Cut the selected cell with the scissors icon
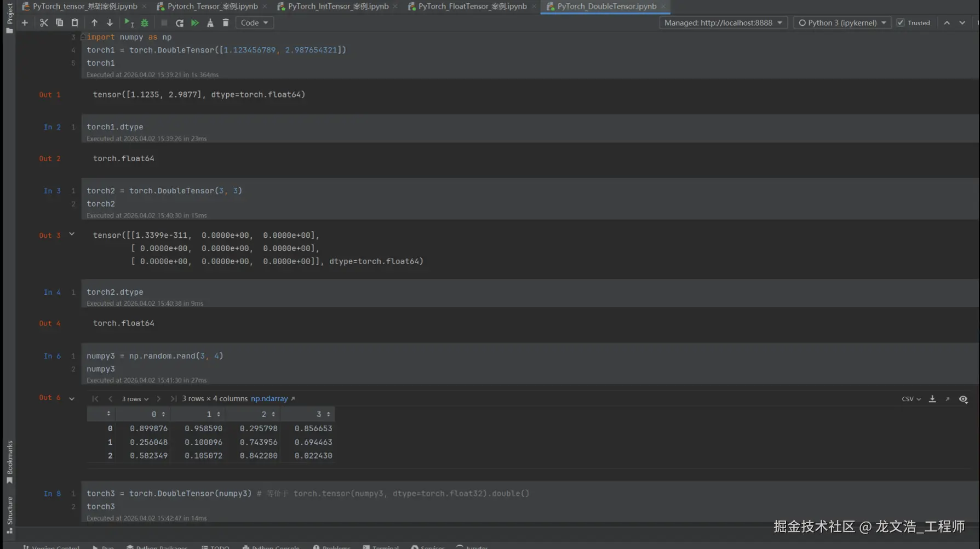 44,22
